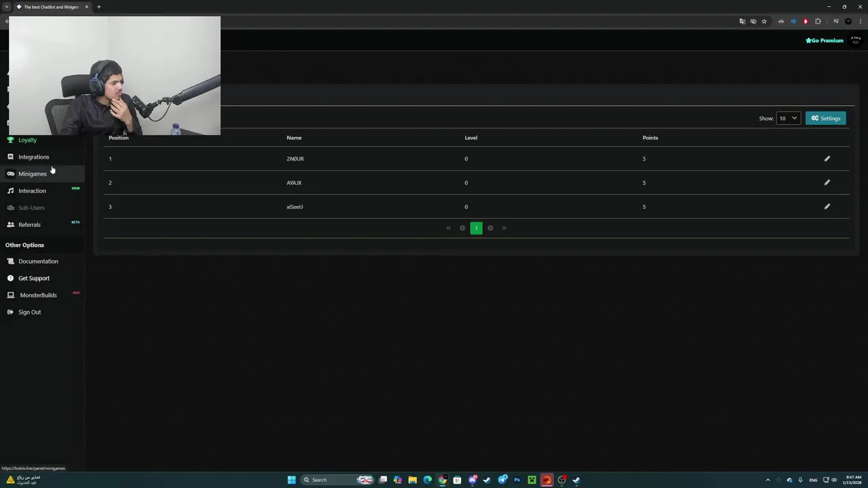Open the Referrals sidebar item
The height and width of the screenshot is (488, 868).
coord(29,224)
